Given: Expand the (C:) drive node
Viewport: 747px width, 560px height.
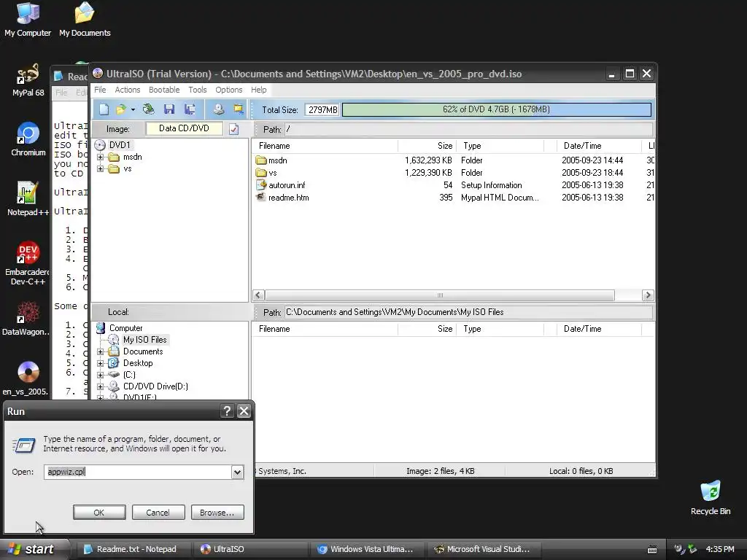Looking at the screenshot, I should pos(100,375).
